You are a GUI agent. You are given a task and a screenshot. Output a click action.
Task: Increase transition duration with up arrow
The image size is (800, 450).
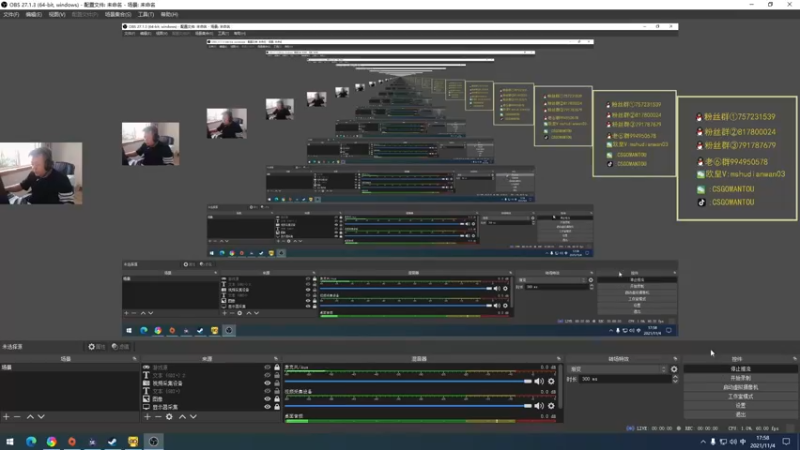(676, 377)
